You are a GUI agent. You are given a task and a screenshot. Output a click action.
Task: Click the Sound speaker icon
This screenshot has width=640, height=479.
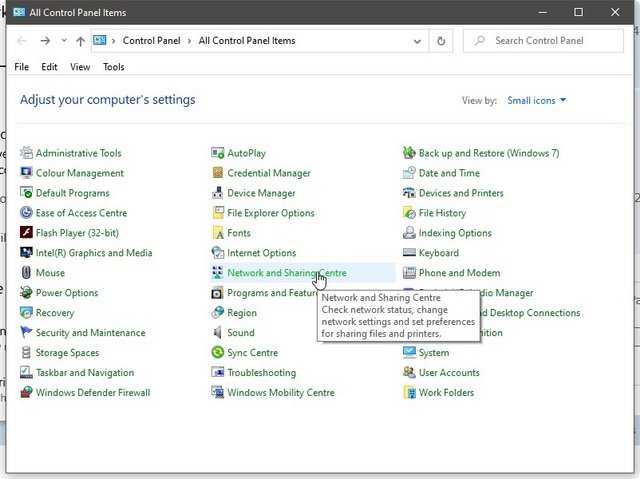[218, 333]
